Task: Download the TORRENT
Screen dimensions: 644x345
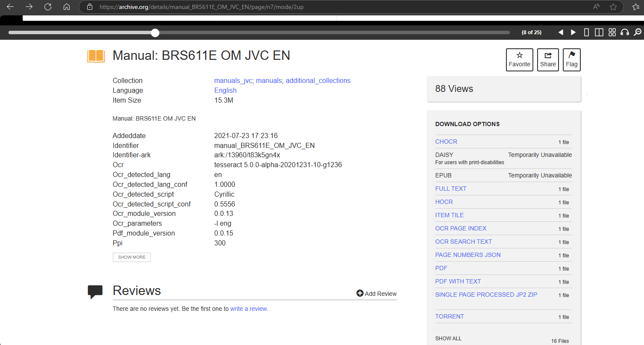Action: point(450,316)
